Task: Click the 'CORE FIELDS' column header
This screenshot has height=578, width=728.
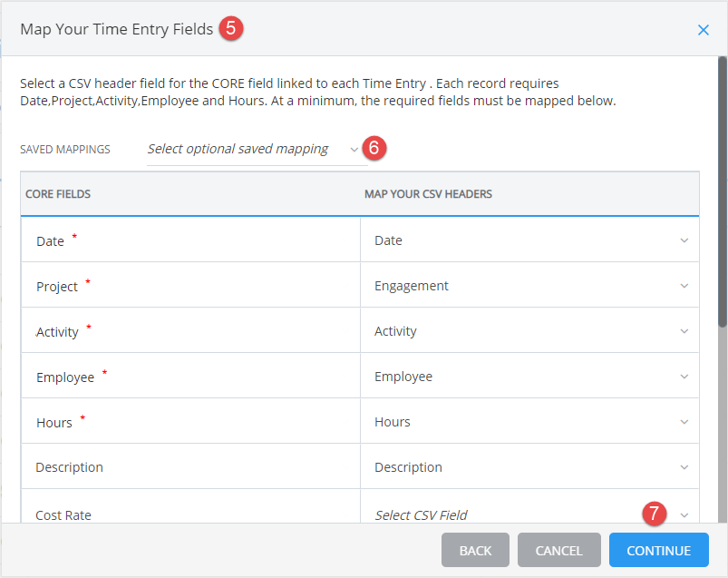Action: pyautogui.click(x=58, y=194)
